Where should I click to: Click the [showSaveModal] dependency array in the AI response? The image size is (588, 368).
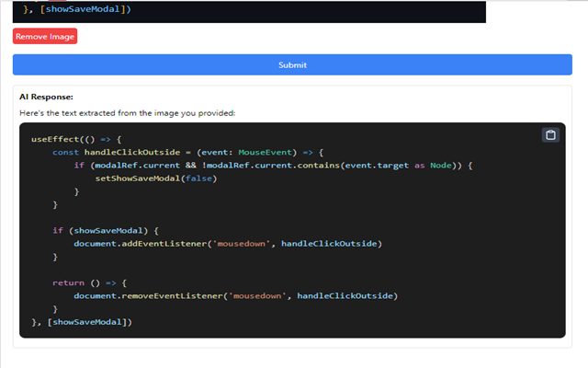click(88, 322)
